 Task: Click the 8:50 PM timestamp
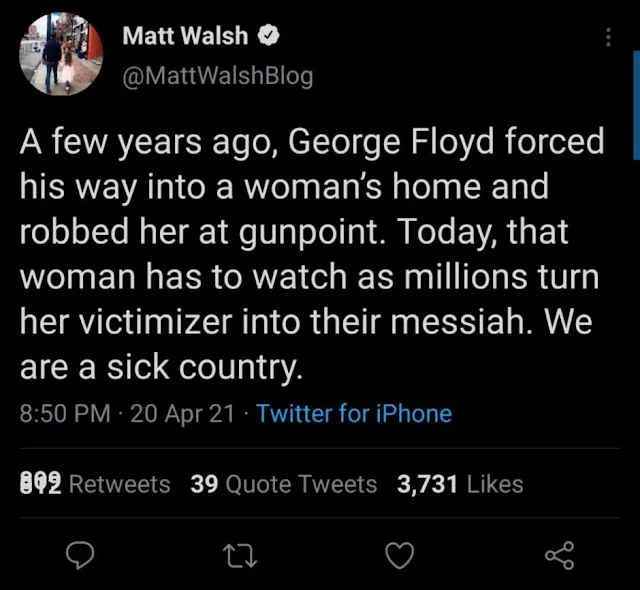[x=65, y=413]
